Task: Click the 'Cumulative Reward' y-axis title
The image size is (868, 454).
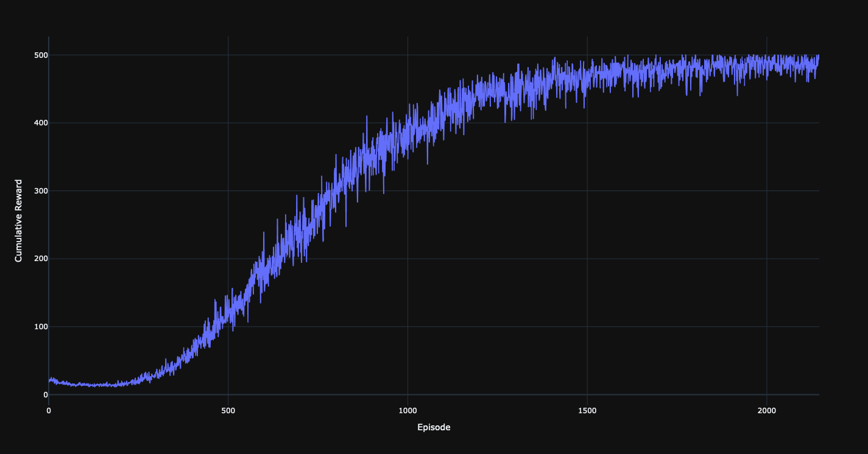Action: point(18,221)
